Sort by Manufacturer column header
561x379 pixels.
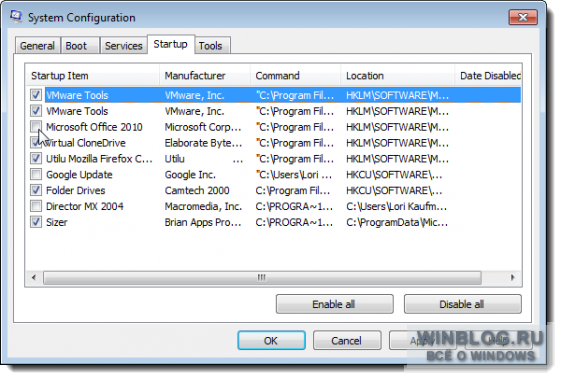[x=205, y=76]
